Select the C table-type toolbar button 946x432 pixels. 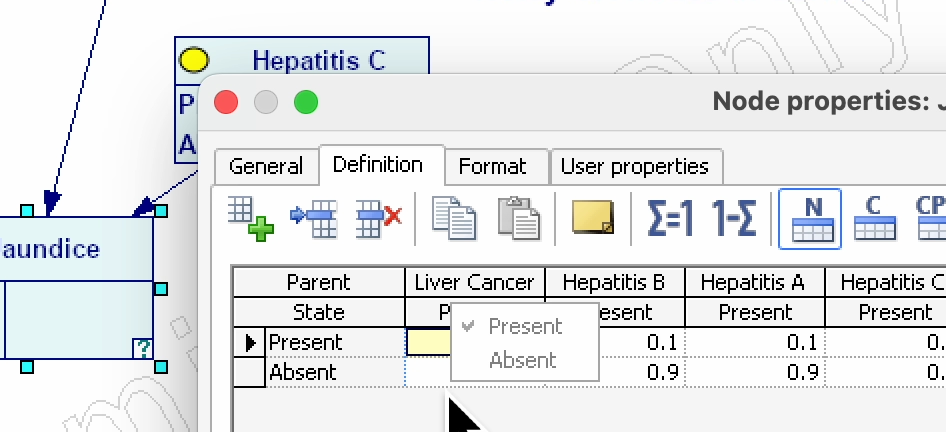tap(875, 218)
